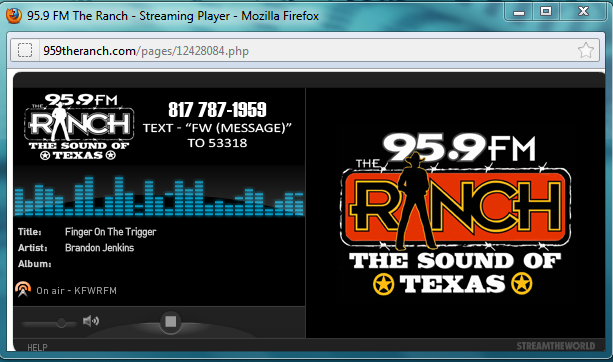Click the volume slider knob

tap(61, 323)
